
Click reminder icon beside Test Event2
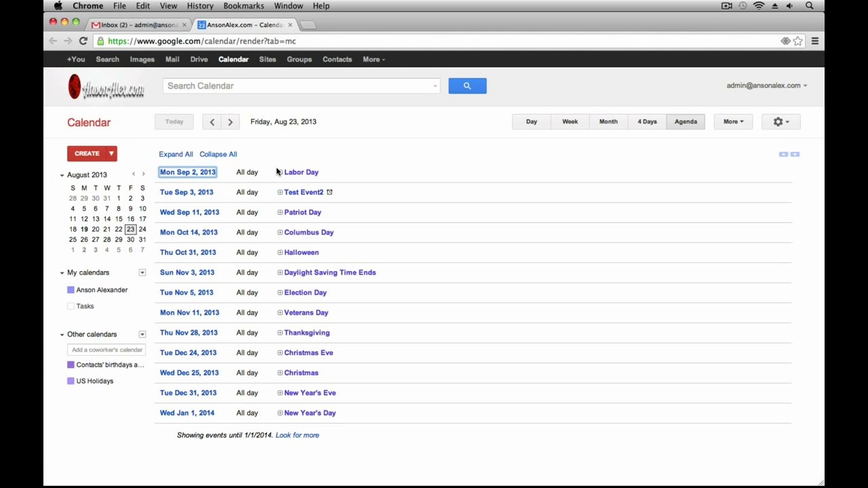click(330, 192)
